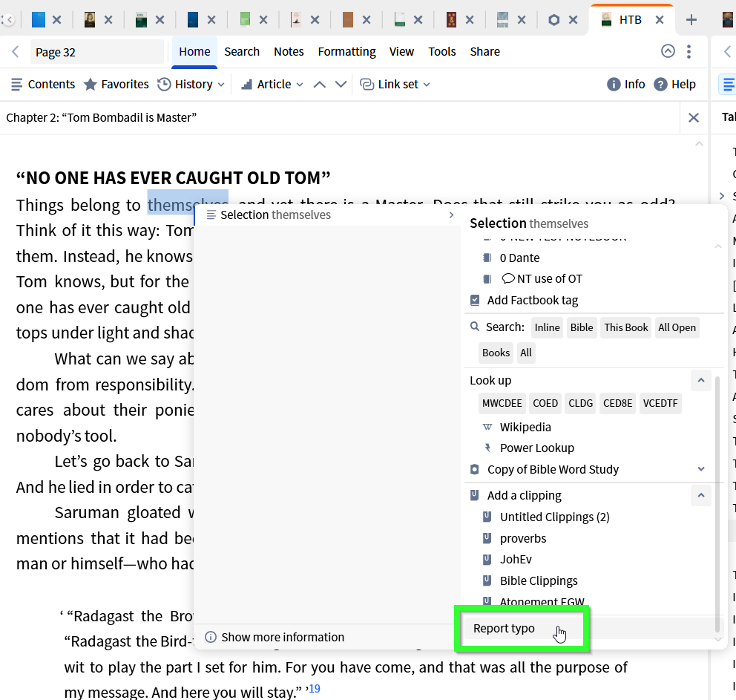Switch to the Search tab
The image size is (736, 700).
point(242,52)
